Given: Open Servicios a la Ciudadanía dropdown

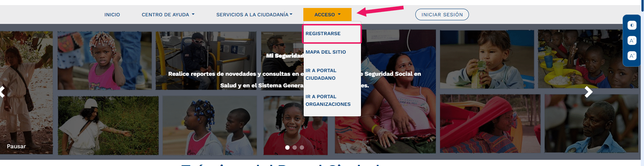Looking at the screenshot, I should (254, 15).
